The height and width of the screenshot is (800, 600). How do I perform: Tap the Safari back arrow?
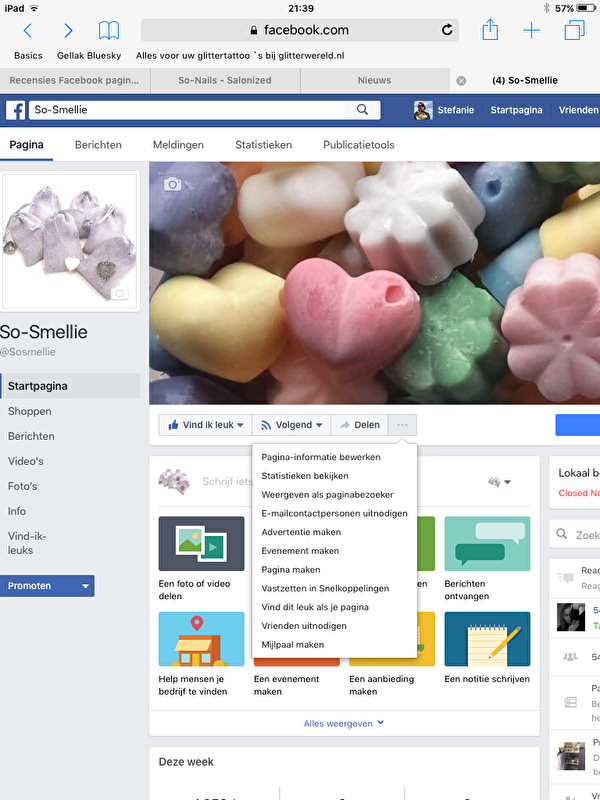pos(28,31)
